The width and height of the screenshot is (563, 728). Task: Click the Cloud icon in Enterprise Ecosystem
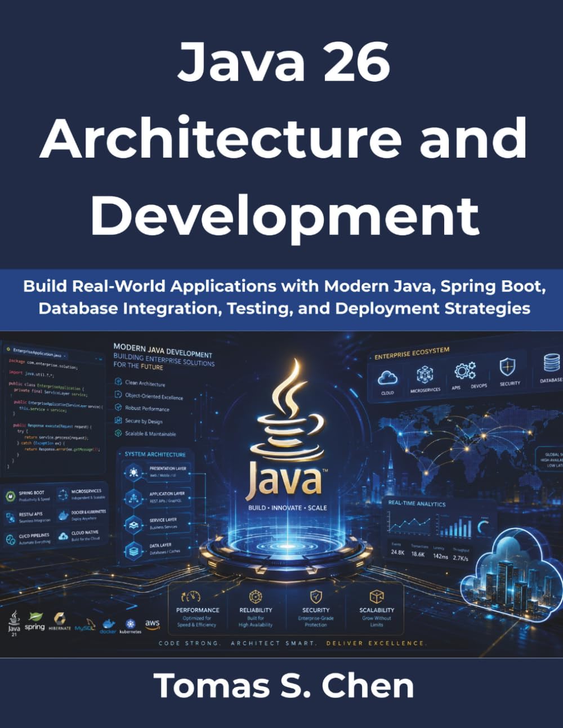tap(388, 378)
